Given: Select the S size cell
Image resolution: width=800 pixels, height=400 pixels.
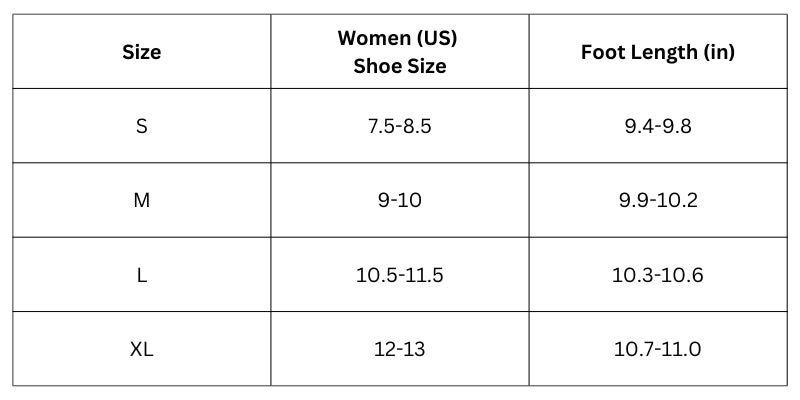Looking at the screenshot, I should pyautogui.click(x=141, y=126).
